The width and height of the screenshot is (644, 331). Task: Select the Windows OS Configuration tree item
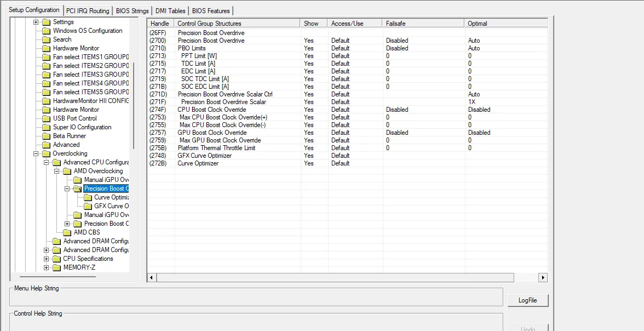click(88, 31)
